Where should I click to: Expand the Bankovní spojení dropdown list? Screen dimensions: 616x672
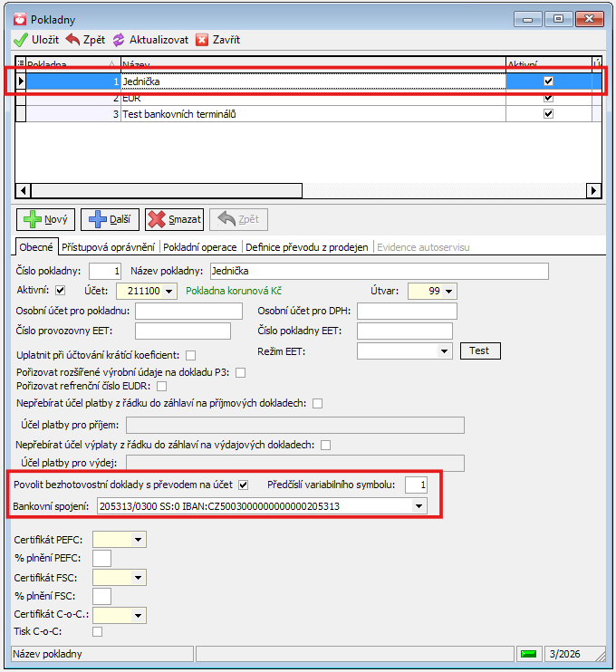(419, 506)
